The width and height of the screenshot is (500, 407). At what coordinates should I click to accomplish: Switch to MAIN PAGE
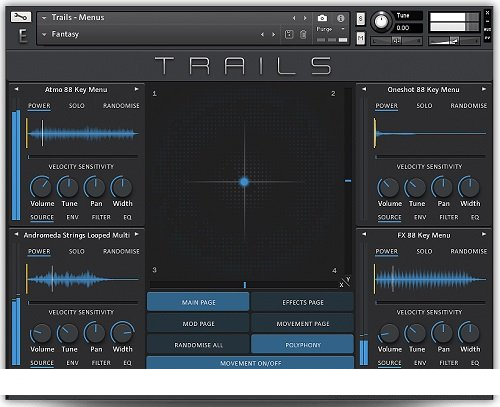(198, 302)
